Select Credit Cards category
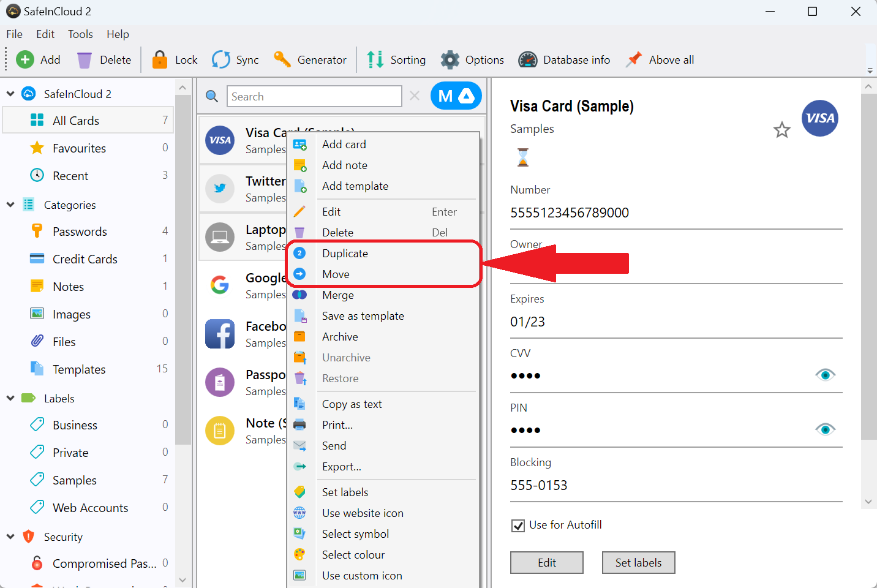Image resolution: width=877 pixels, height=588 pixels. tap(88, 259)
